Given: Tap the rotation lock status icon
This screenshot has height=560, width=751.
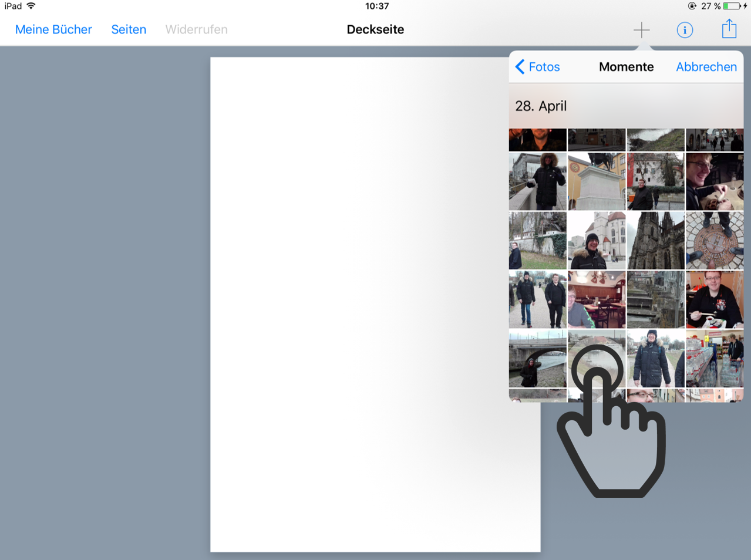Looking at the screenshot, I should coord(692,6).
